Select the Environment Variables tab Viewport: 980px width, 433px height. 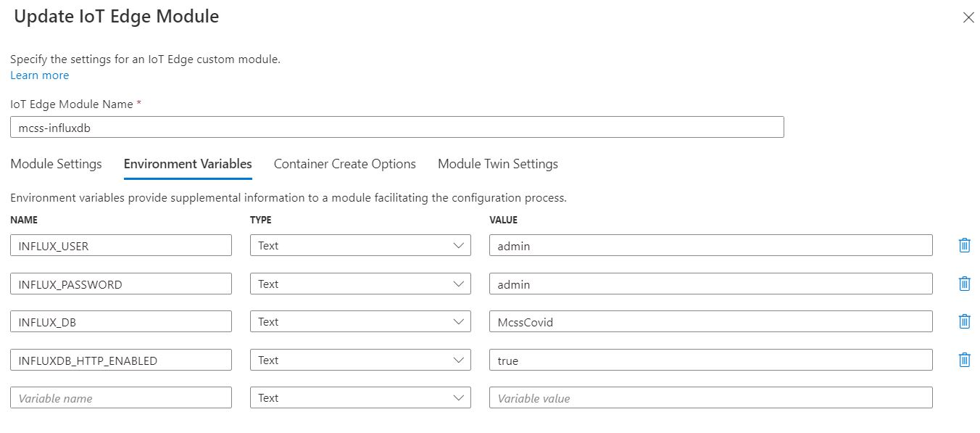[188, 164]
